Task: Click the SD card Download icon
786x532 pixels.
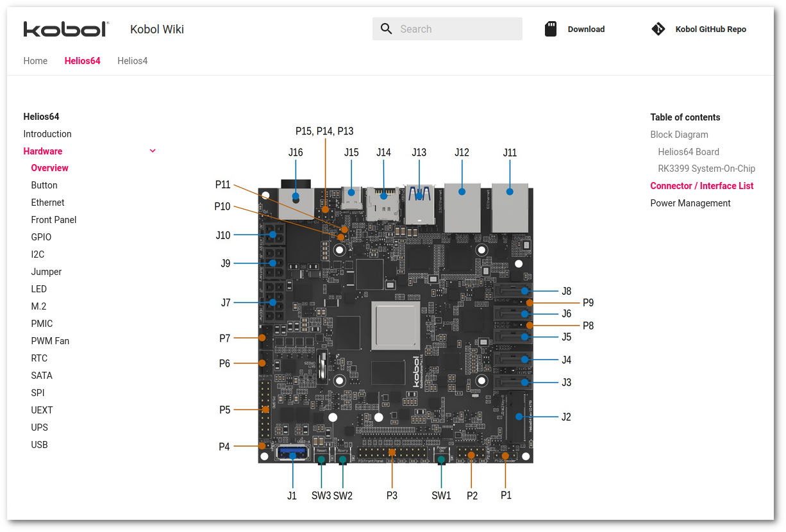Action: 551,29
